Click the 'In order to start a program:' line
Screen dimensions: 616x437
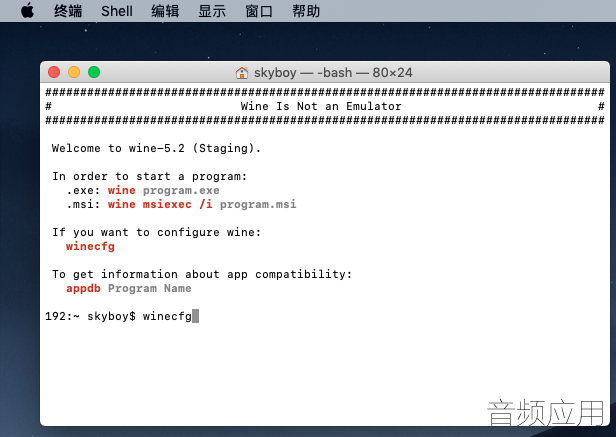(149, 176)
